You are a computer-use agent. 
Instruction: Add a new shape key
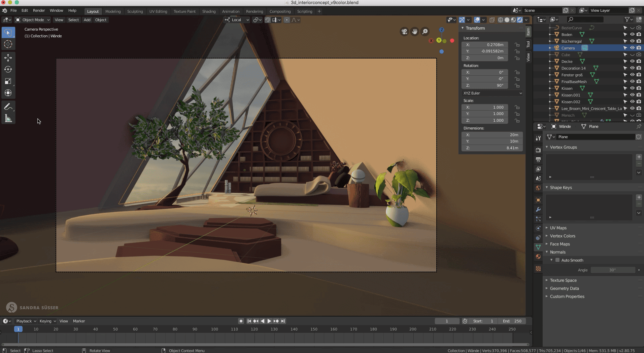pos(639,197)
